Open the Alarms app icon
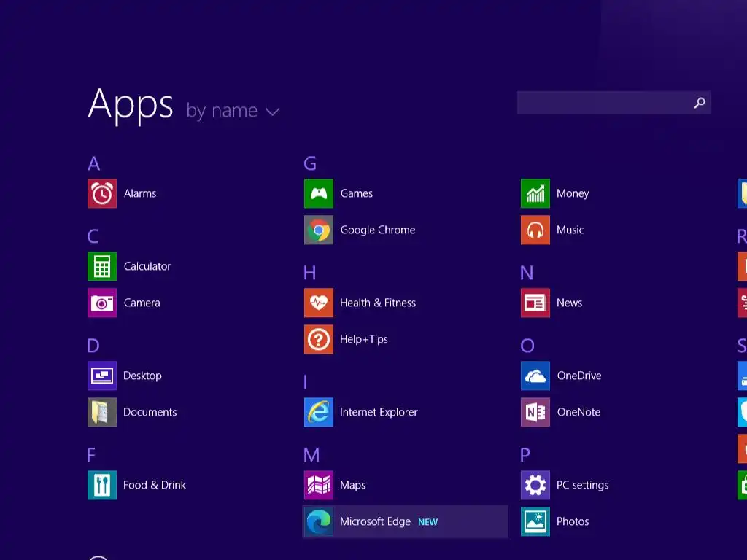The width and height of the screenshot is (747, 560). point(102,193)
